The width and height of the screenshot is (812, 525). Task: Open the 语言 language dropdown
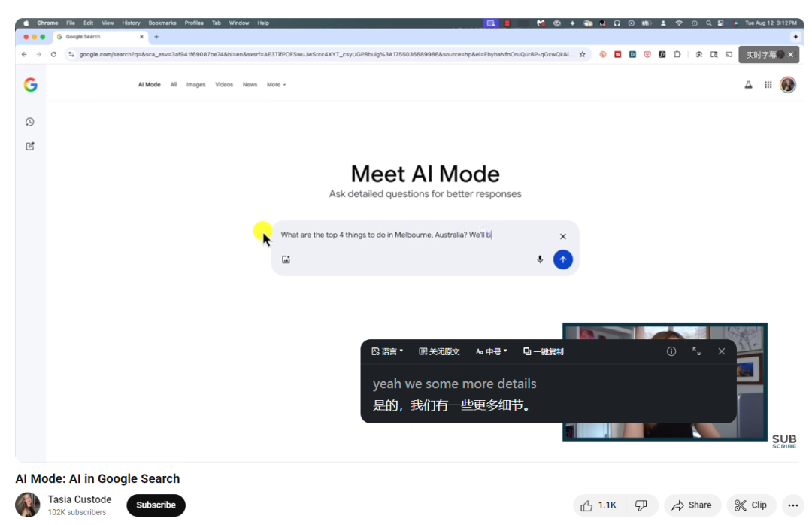(387, 351)
